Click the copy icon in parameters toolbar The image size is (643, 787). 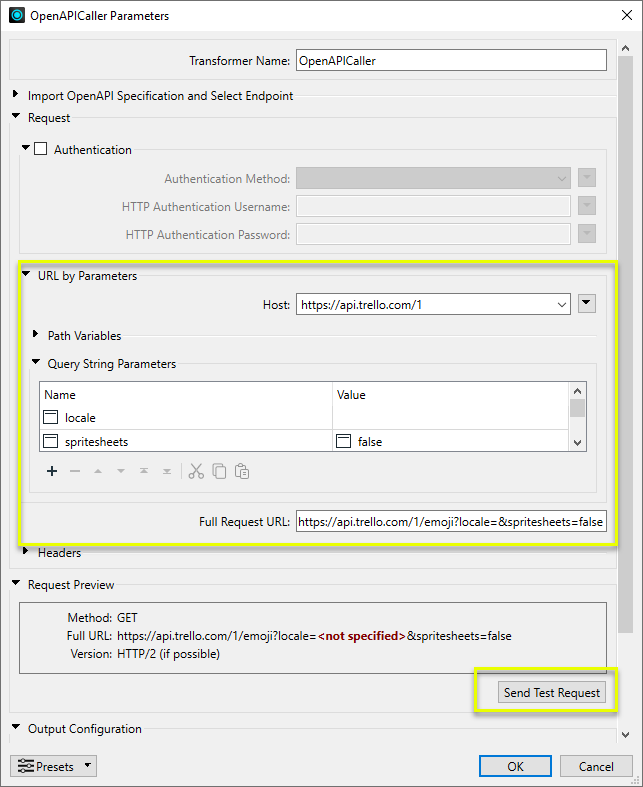[x=219, y=471]
